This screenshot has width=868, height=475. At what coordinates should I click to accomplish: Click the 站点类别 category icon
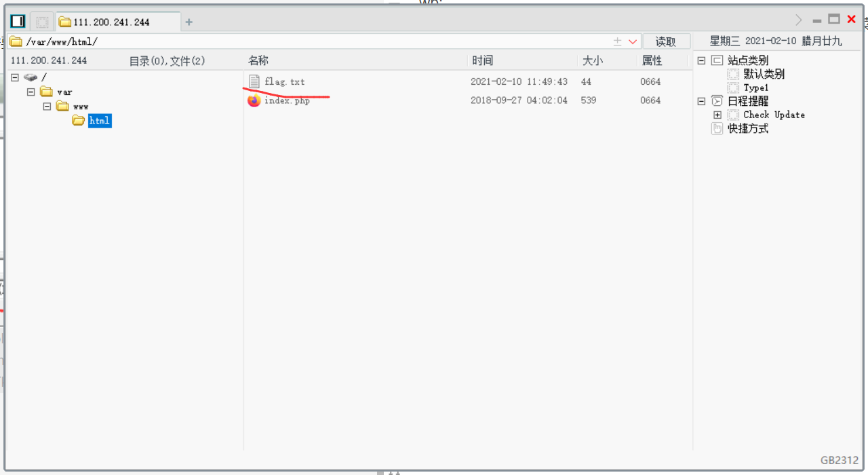(717, 60)
